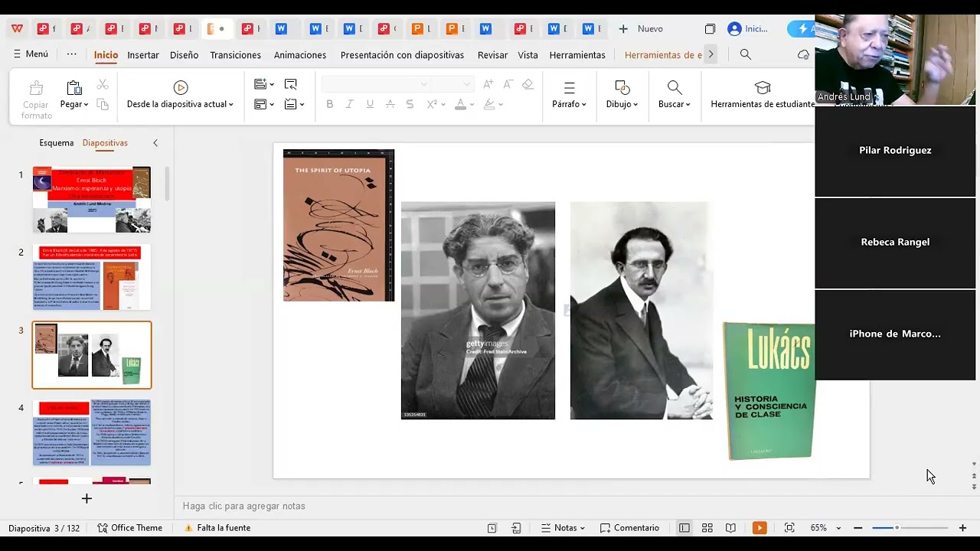This screenshot has height=551, width=980.
Task: Click the Copiar formato brush icon
Action: [x=36, y=87]
